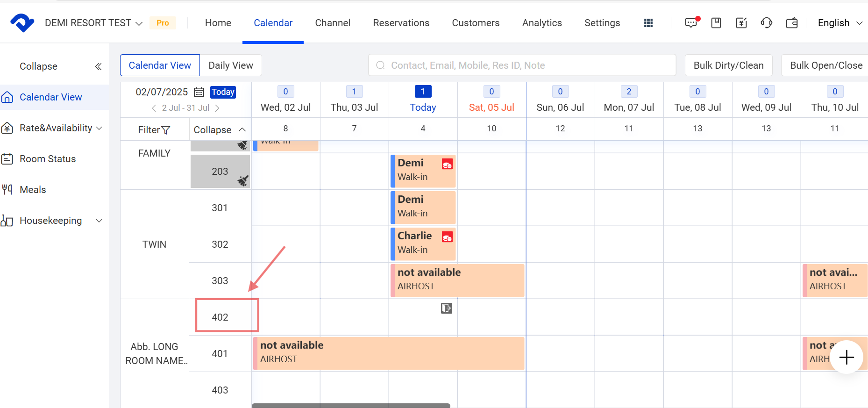
Task: Open the messages icon with red notification dot
Action: (691, 23)
